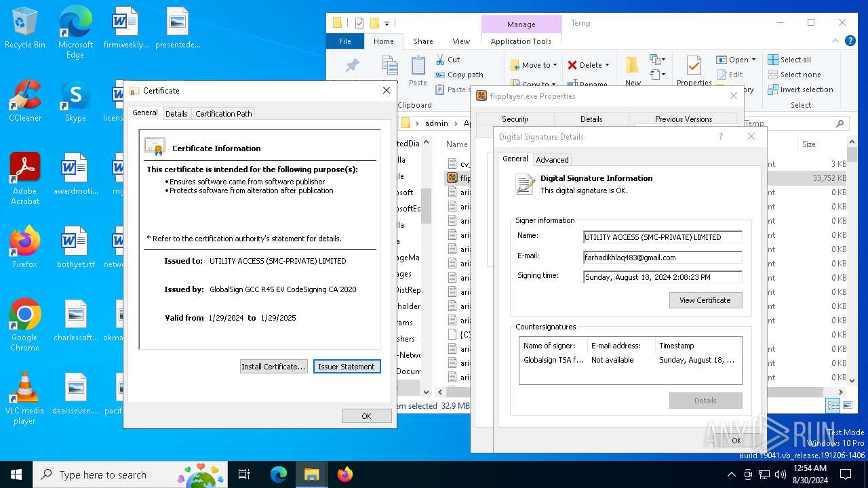Click the Size column header
Screen dimensions: 868x488
coord(809,144)
